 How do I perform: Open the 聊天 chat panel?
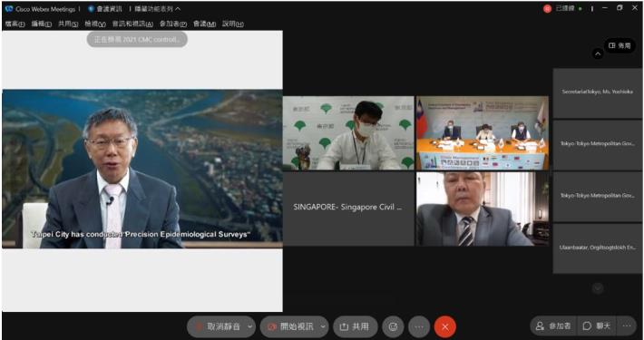pos(597,326)
